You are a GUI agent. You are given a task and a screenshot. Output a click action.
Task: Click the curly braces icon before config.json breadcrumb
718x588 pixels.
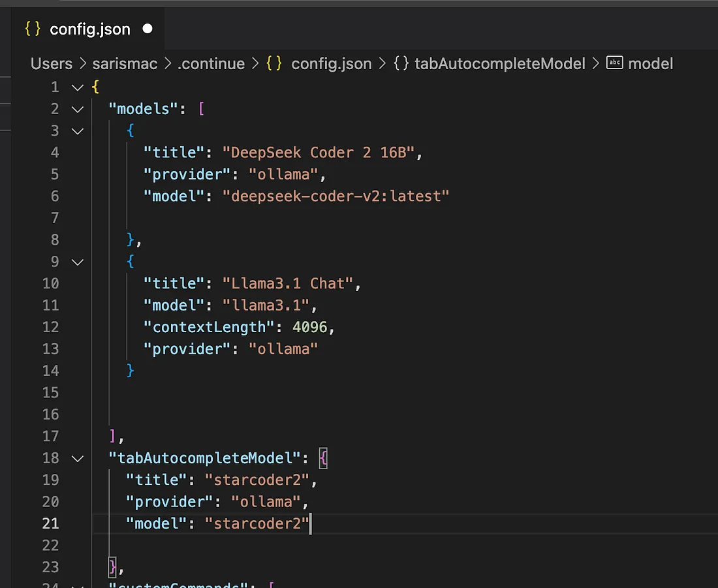click(273, 63)
